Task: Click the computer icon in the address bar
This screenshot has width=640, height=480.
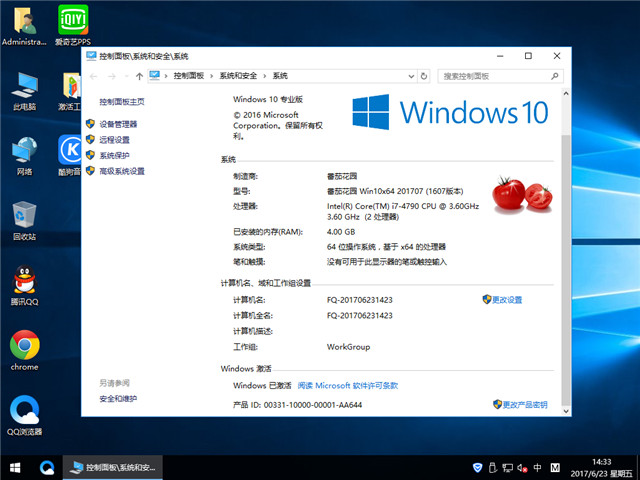Action: coord(154,76)
